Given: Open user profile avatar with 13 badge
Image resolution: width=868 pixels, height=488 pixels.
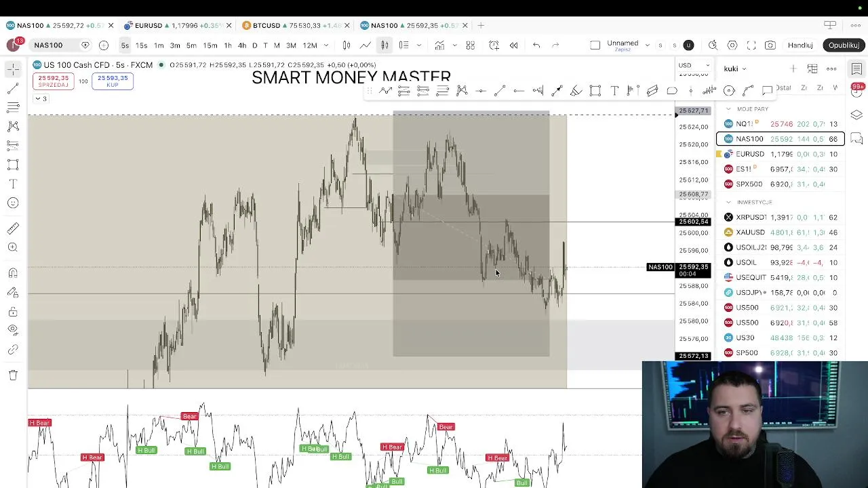Looking at the screenshot, I should pyautogui.click(x=14, y=45).
